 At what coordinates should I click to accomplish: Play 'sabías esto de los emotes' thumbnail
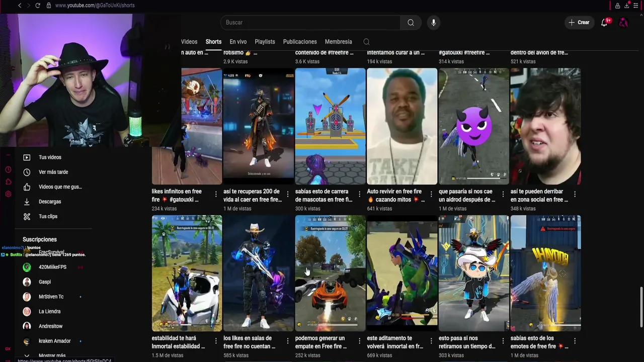tap(545, 274)
